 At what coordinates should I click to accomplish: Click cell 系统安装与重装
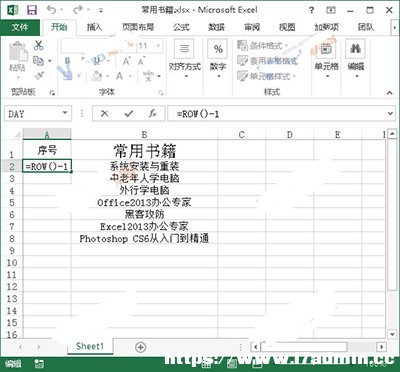[144, 166]
